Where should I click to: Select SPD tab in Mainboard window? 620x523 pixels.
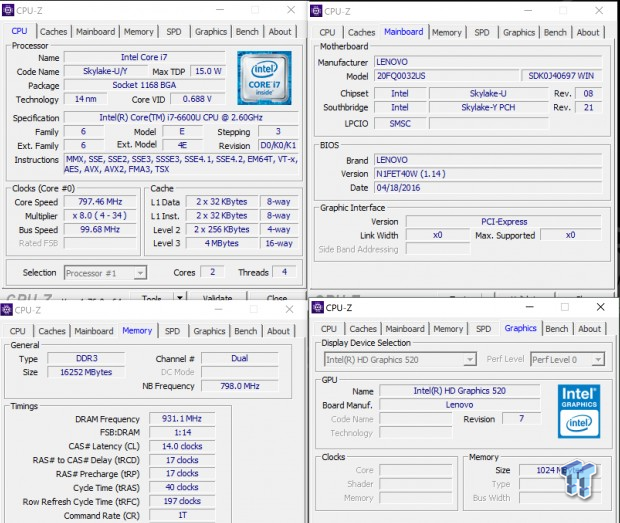pos(482,32)
